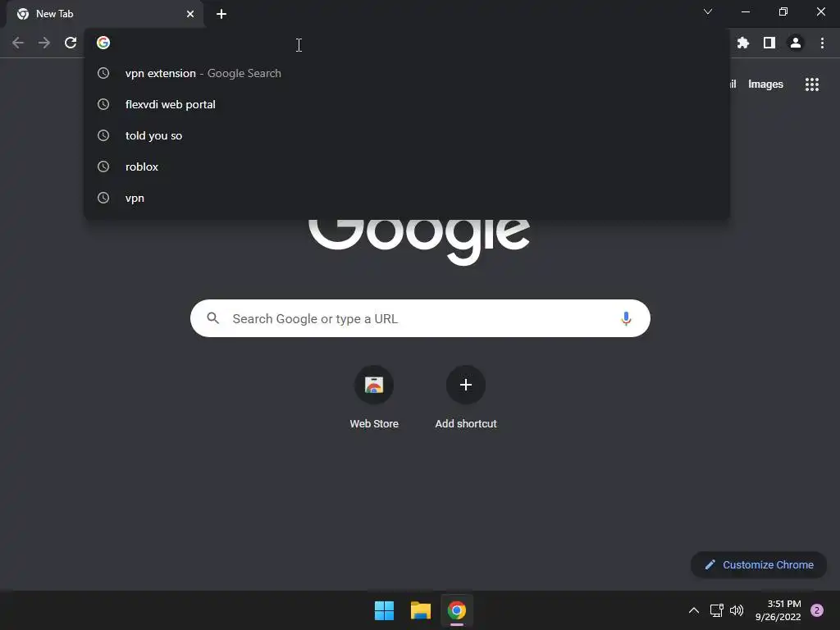
Task: Open the profile avatar menu
Action: tap(796, 43)
